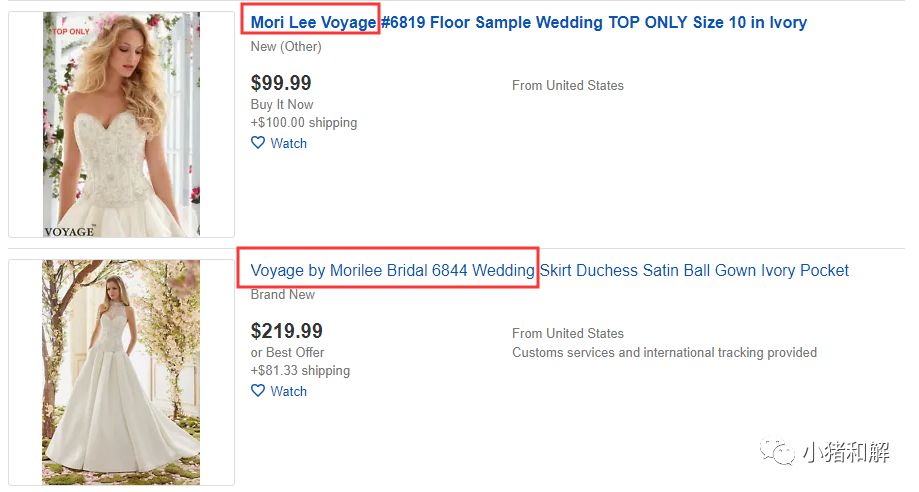
Task: Click the customs services and international tracking text
Action: [x=664, y=352]
